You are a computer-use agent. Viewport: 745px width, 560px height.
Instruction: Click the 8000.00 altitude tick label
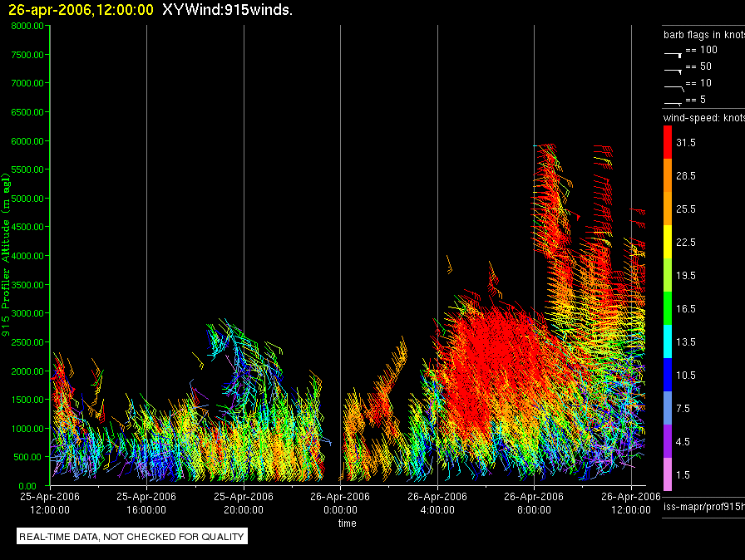(27, 26)
